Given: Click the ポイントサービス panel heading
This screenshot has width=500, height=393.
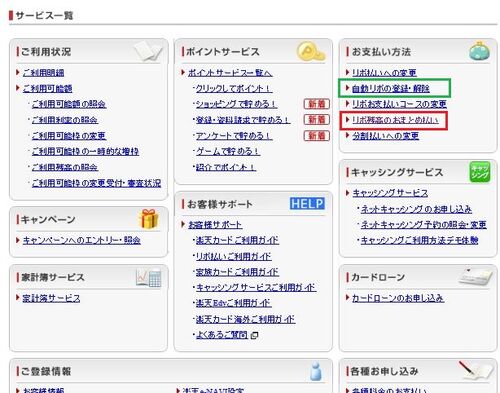Looking at the screenshot, I should [223, 52].
